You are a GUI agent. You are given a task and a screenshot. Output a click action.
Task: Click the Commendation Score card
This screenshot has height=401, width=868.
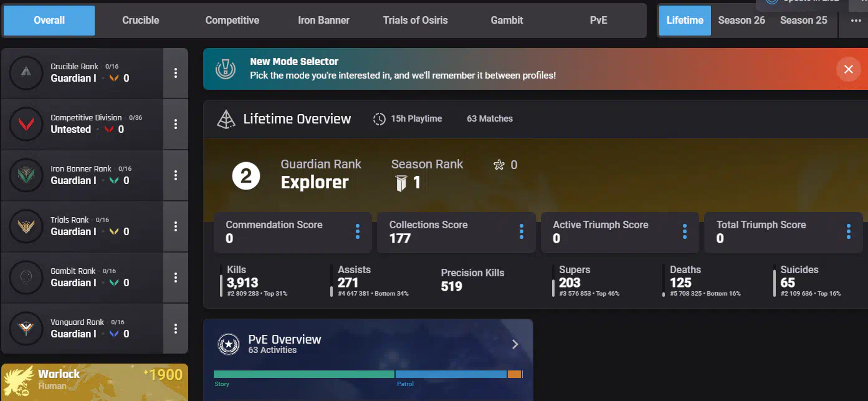click(293, 233)
